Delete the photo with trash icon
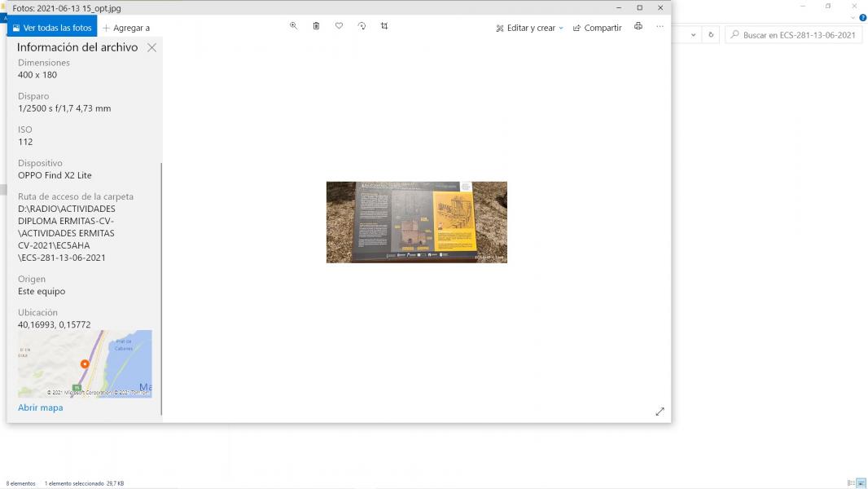This screenshot has height=489, width=868. coord(316,26)
